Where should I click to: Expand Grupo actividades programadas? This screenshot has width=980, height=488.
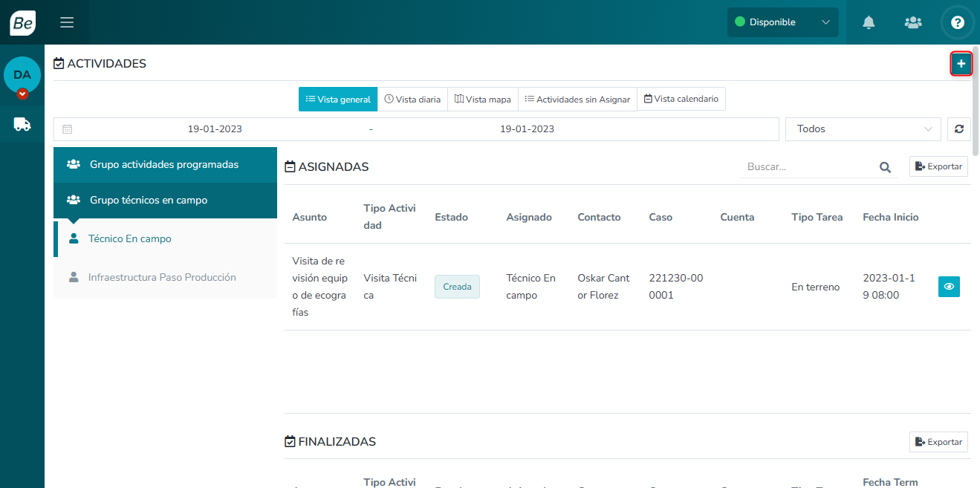pos(165,165)
